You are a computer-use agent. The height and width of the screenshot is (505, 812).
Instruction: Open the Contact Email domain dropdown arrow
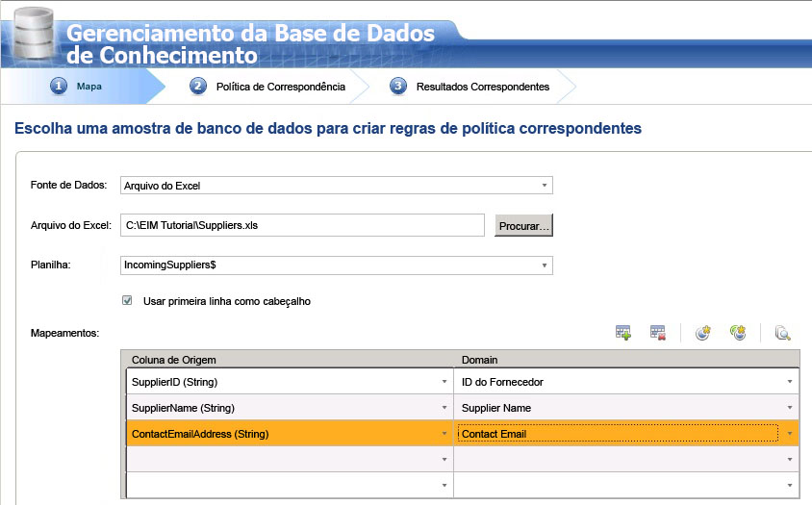(790, 434)
